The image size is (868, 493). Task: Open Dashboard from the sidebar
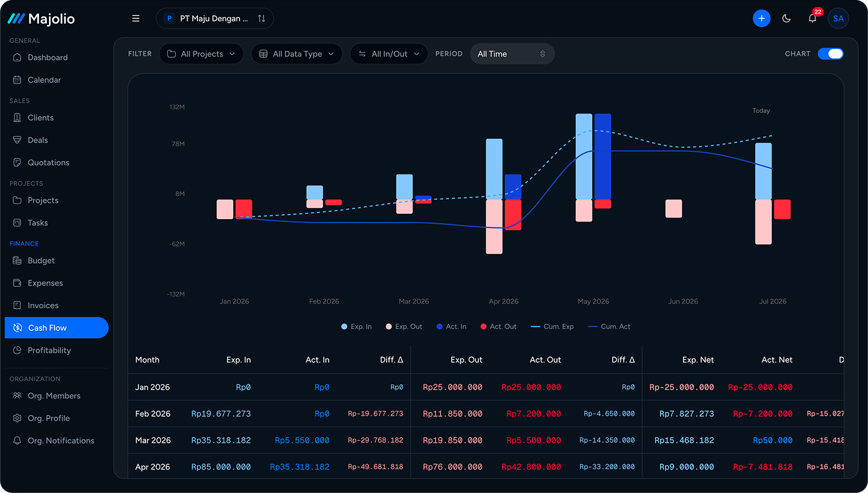click(x=57, y=57)
